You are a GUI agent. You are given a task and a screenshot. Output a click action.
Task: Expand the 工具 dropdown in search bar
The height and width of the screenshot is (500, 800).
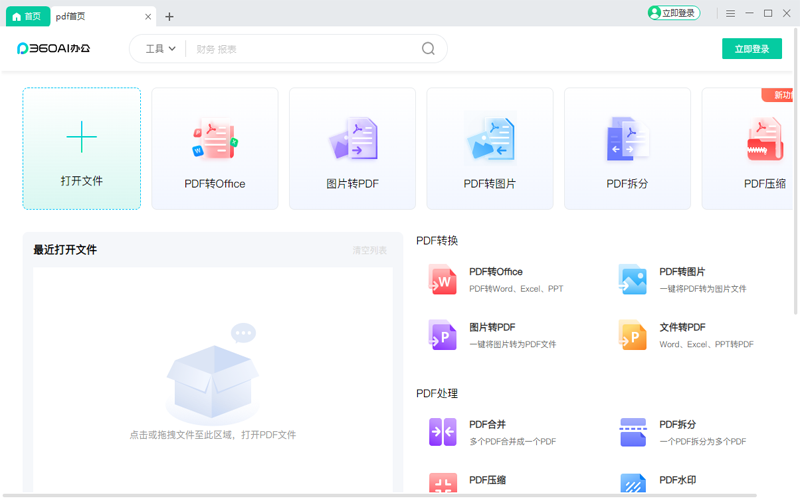[x=160, y=49]
